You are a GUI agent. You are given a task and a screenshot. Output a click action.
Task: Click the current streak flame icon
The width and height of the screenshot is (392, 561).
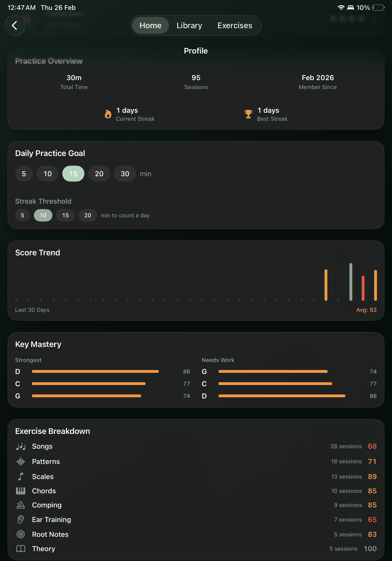coord(108,114)
